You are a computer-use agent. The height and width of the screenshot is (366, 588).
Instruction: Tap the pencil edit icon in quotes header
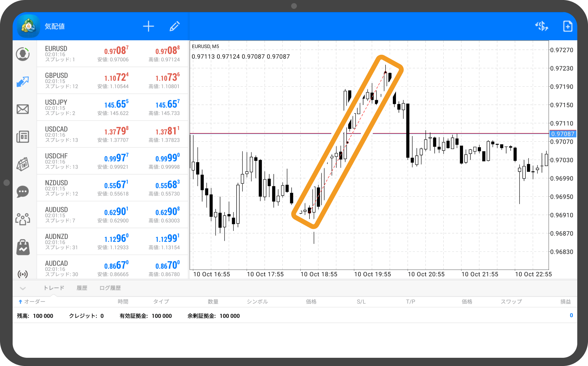click(175, 26)
